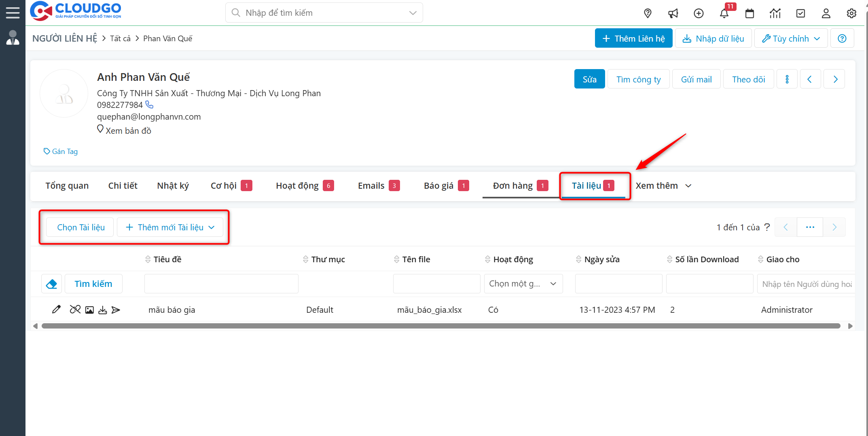
Task: Open Hoạt động filter dropdown
Action: (x=523, y=284)
